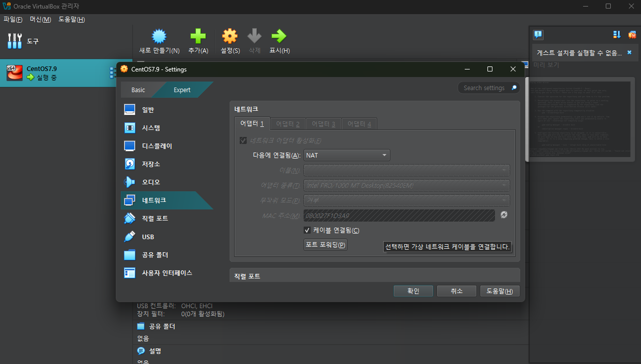Toggle the 케이블 연결됨 checkbox
This screenshot has height=364, width=641.
coord(307,230)
